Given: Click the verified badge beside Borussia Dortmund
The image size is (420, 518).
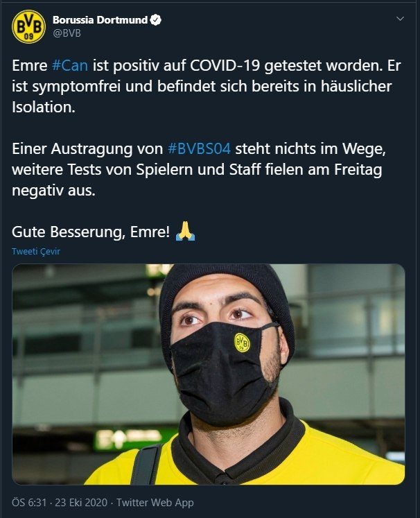Looking at the screenshot, I should (x=156, y=20).
